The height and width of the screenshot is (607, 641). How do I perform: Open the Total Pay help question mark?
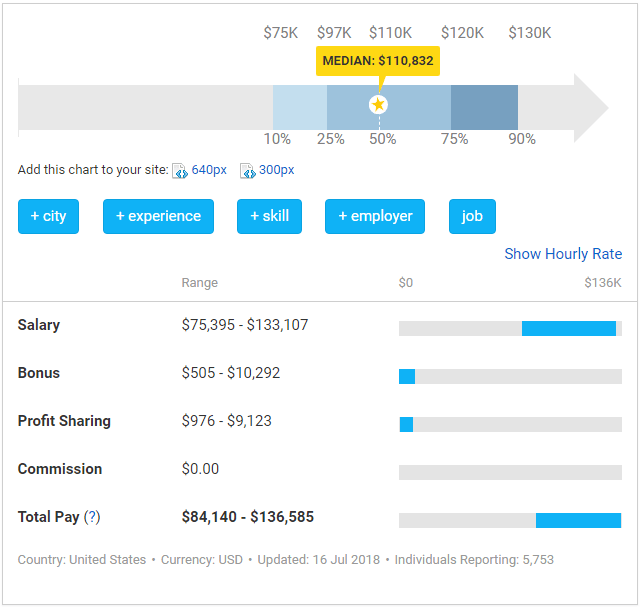click(x=92, y=517)
